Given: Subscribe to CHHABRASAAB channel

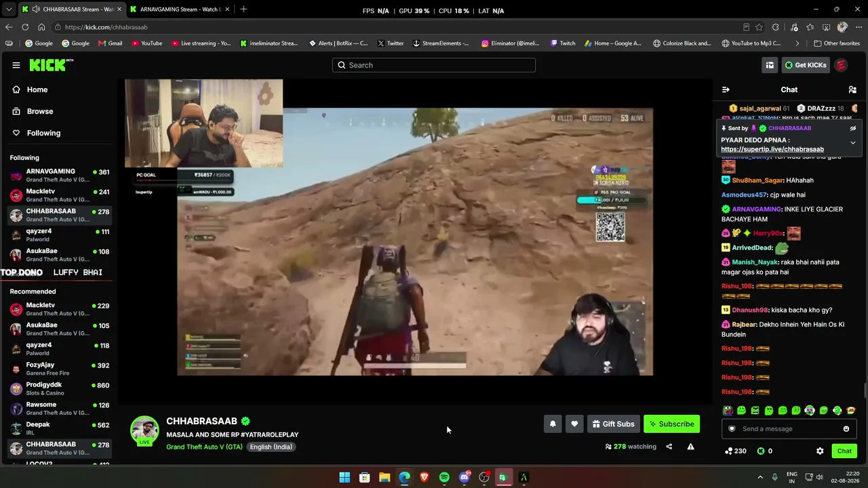Looking at the screenshot, I should pyautogui.click(x=671, y=424).
